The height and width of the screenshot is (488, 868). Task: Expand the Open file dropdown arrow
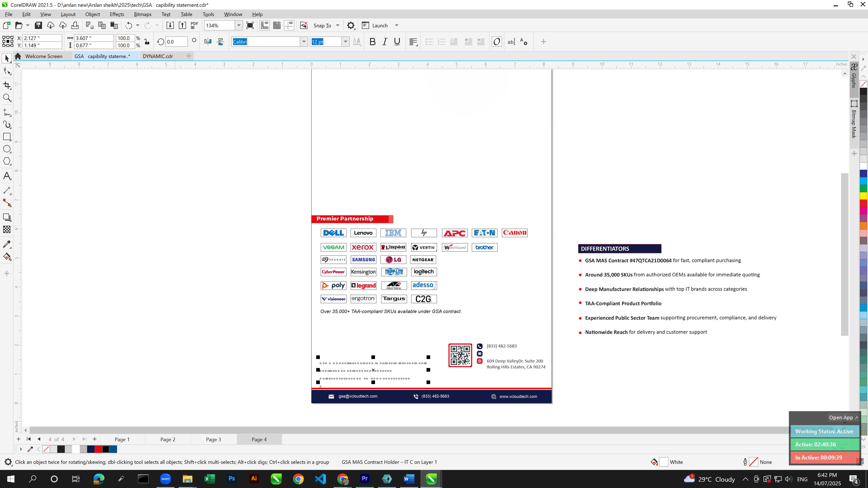[28, 25]
